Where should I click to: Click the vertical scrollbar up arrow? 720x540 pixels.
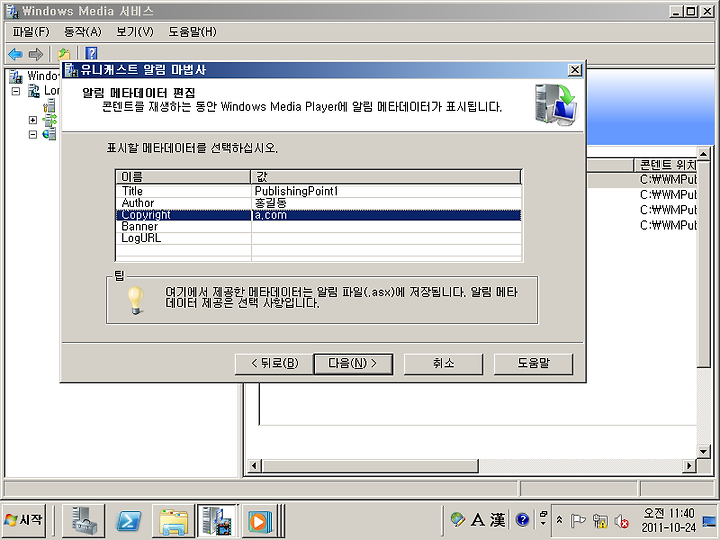tap(703, 153)
